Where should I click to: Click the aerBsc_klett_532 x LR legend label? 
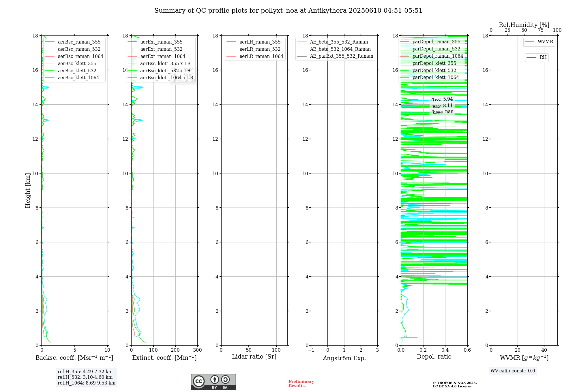point(165,71)
